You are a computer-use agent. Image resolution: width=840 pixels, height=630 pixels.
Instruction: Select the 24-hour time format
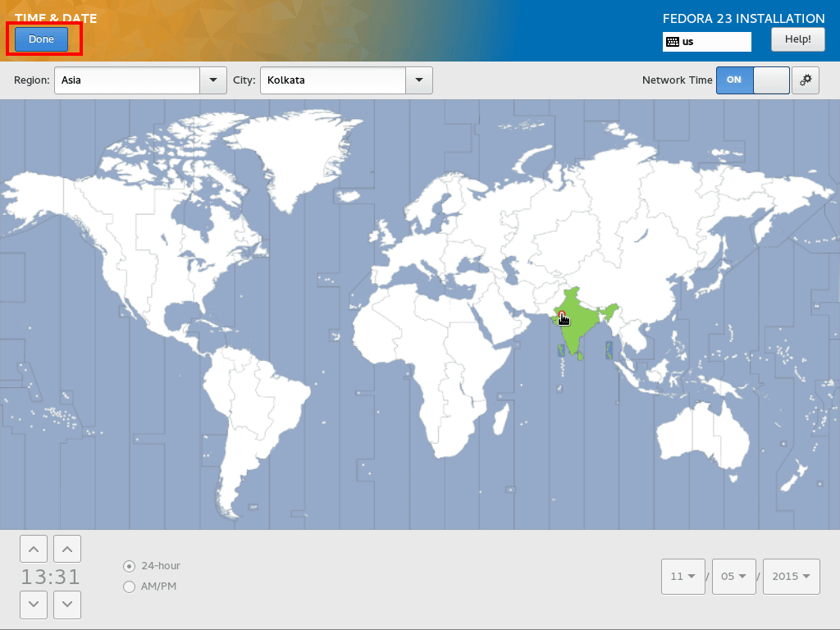(x=129, y=566)
